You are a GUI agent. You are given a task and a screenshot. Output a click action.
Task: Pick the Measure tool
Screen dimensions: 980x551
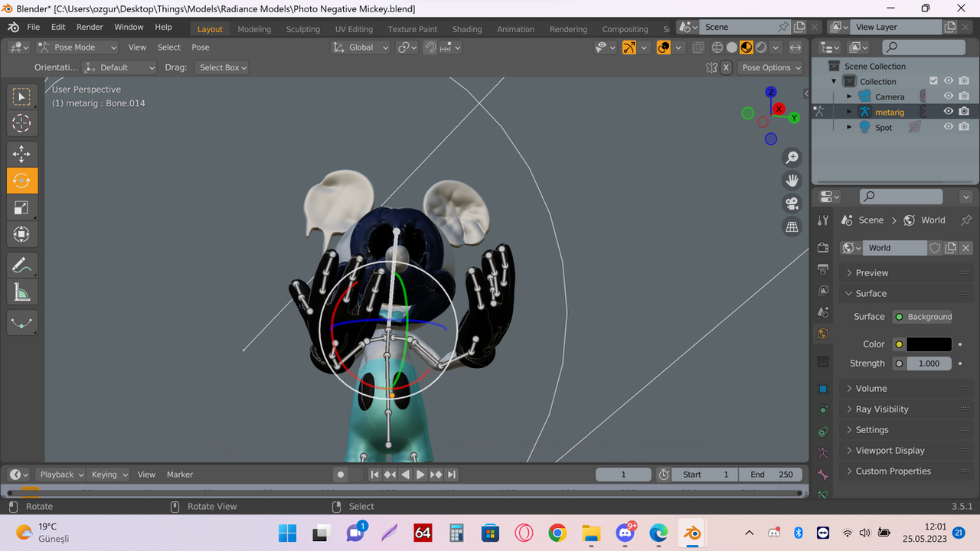tap(21, 292)
